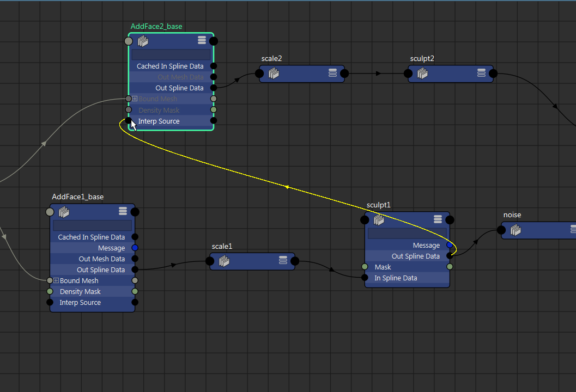Expand the Bound Mesh attribute on AddFace1_base
576x392 pixels.
pyautogui.click(x=55, y=280)
